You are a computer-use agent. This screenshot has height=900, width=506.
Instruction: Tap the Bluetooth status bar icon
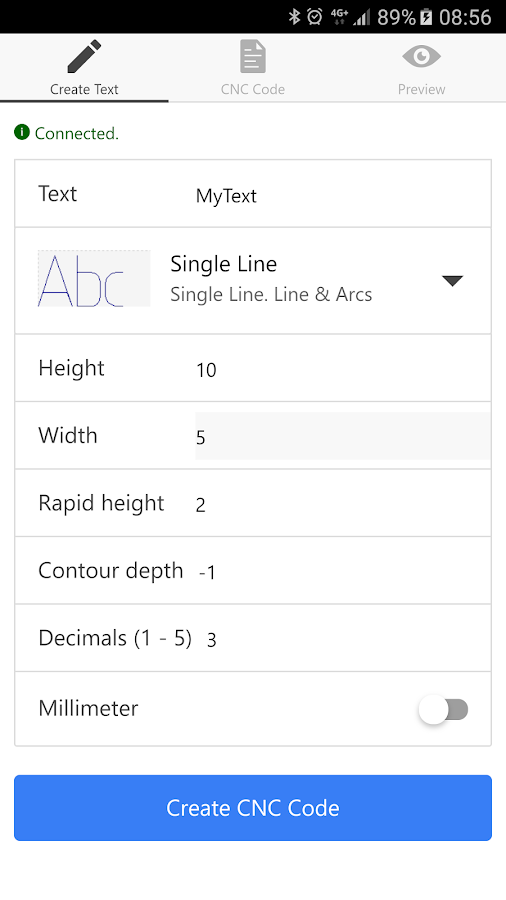pos(294,17)
